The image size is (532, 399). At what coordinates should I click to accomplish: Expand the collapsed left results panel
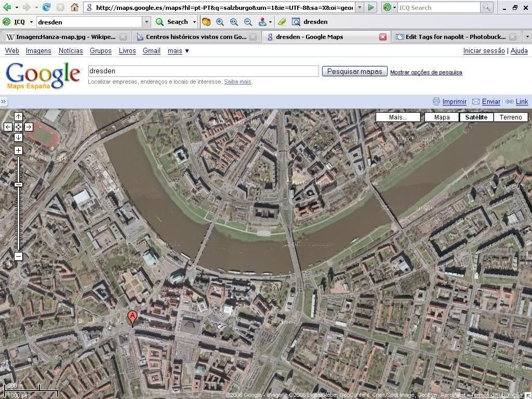pyautogui.click(x=4, y=102)
